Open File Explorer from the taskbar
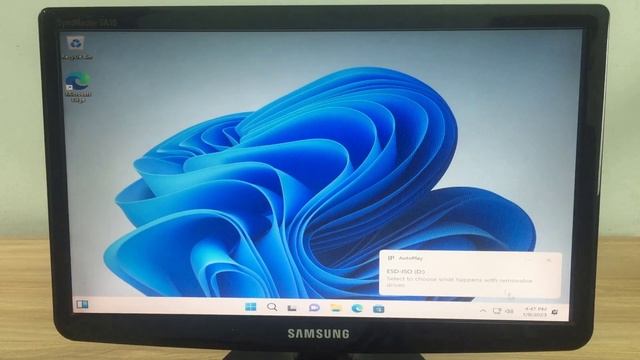Viewport: 640px width, 360px height. (336, 308)
